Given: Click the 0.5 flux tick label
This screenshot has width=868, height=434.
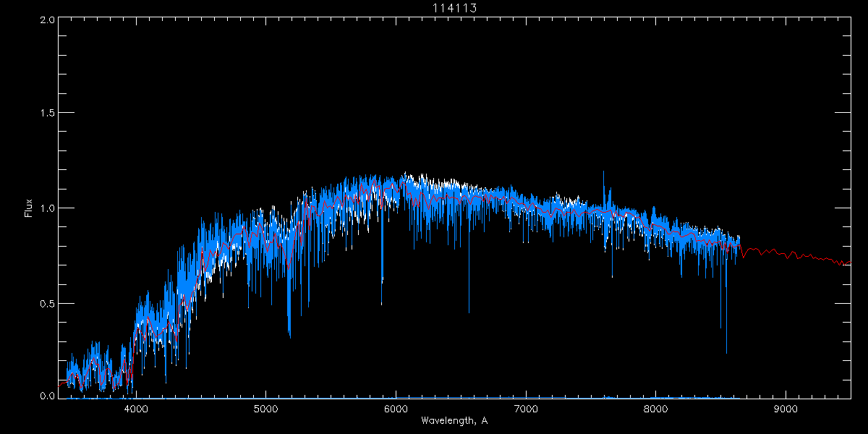Looking at the screenshot, I should (47, 303).
